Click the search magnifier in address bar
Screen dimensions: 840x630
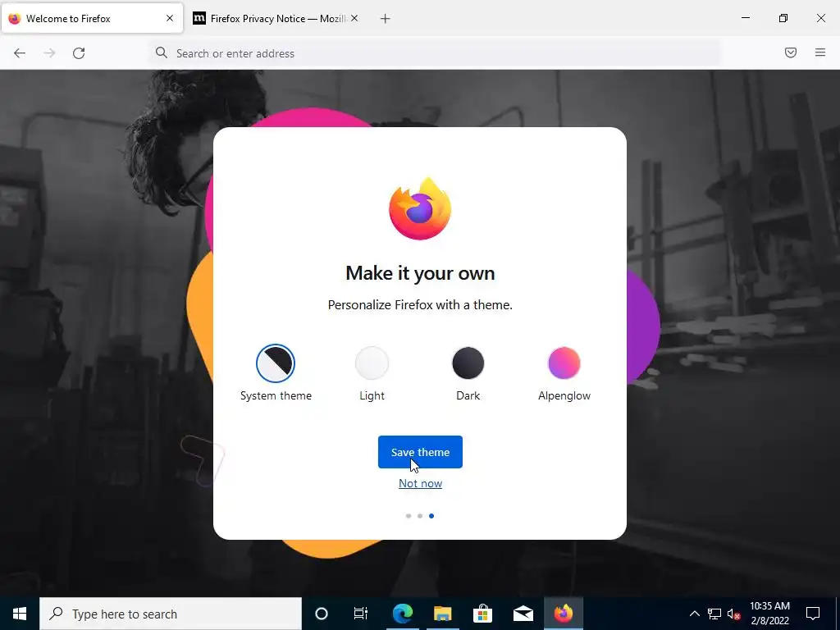point(162,52)
